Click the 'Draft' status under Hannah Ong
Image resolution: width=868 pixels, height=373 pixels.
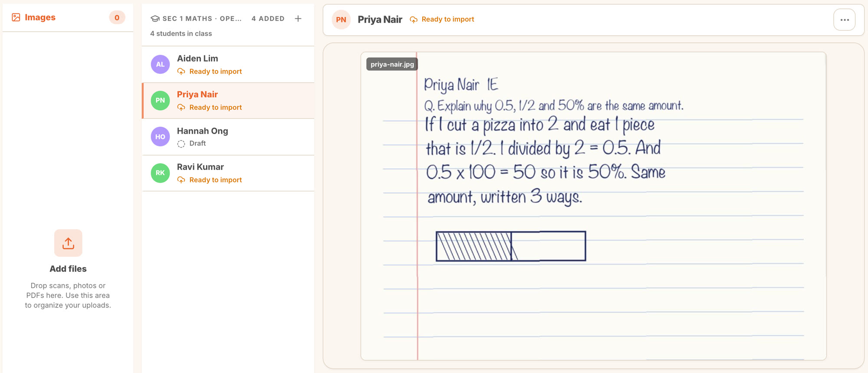pos(197,143)
